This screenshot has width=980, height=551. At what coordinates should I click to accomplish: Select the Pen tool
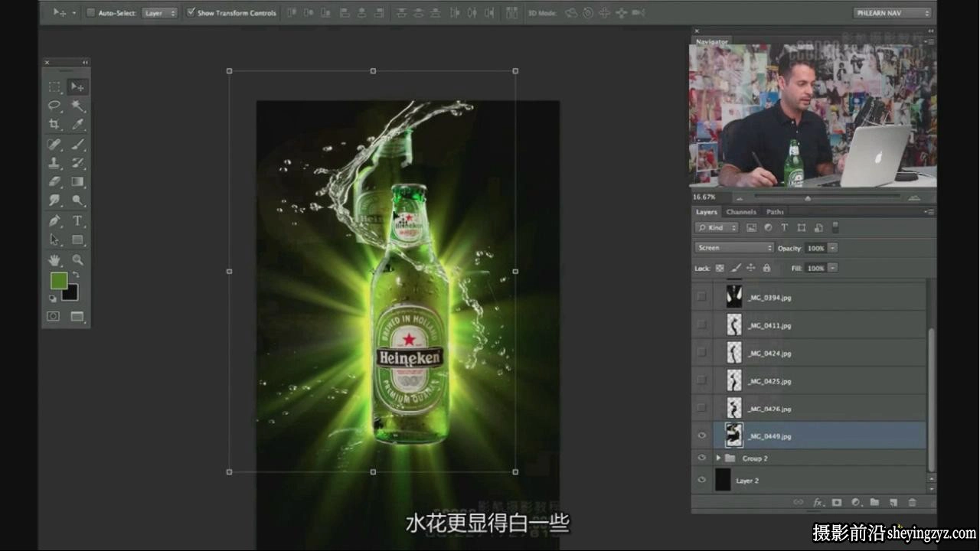pyautogui.click(x=55, y=221)
